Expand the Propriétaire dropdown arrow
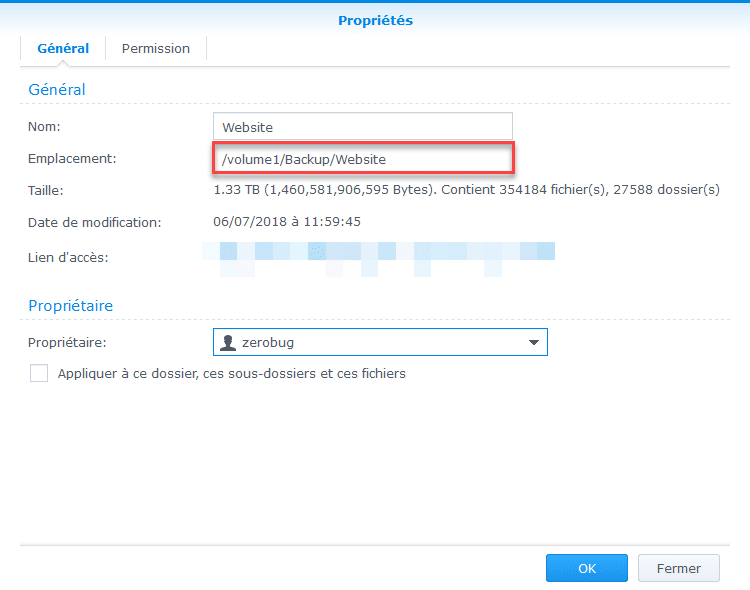This screenshot has width=750, height=590. (533, 343)
